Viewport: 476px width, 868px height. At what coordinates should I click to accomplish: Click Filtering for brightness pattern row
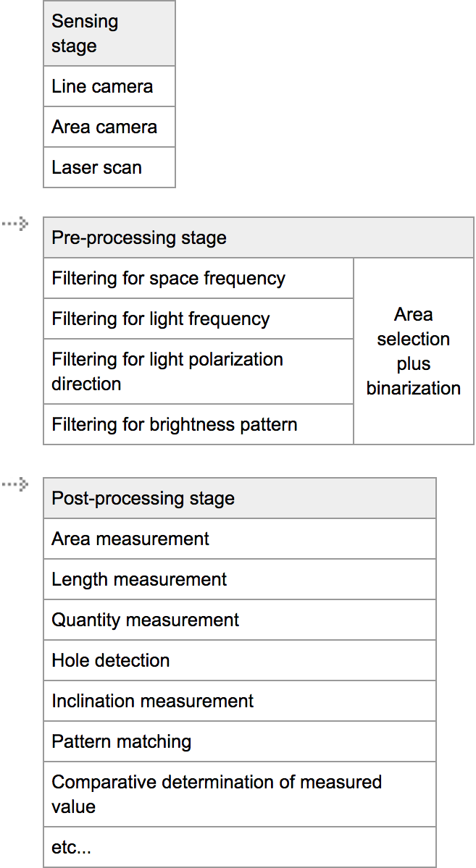click(x=199, y=424)
